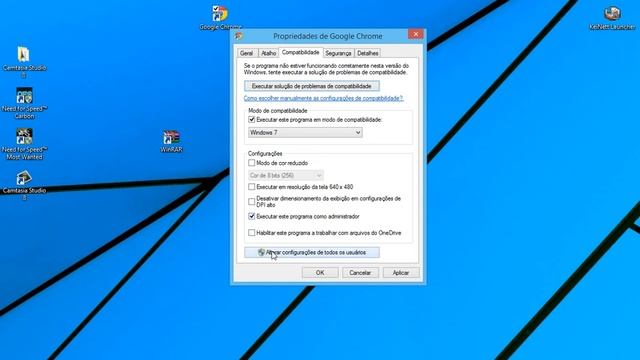Select the Compatibilidade tab
Screen dimensions: 640x360
pyautogui.click(x=301, y=52)
